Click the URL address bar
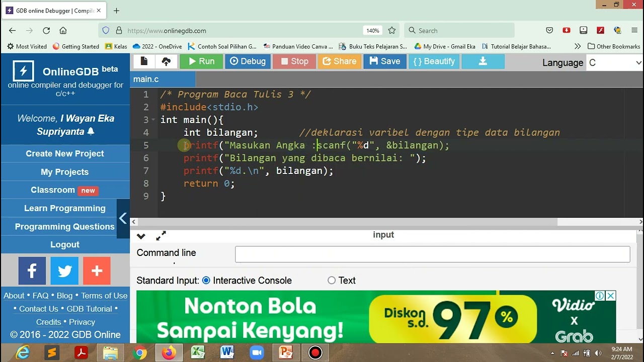The height and width of the screenshot is (362, 644). [x=242, y=30]
